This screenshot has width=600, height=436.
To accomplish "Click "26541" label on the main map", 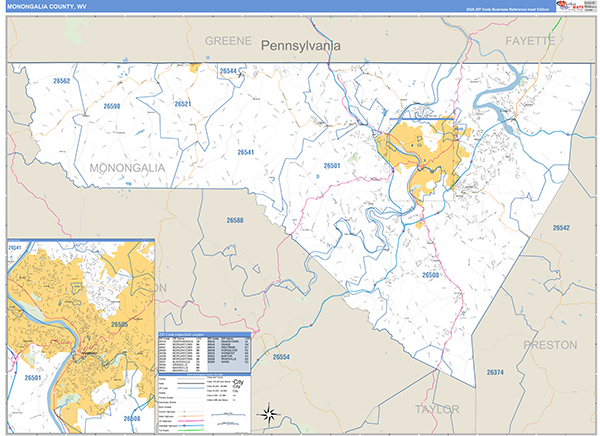I will coord(246,152).
